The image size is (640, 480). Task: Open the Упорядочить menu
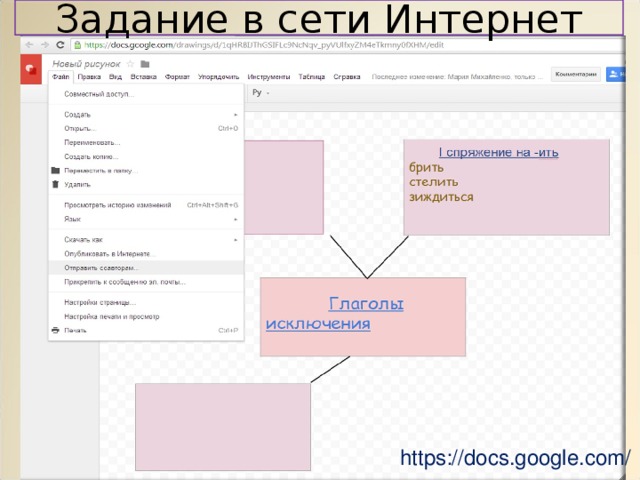point(218,77)
